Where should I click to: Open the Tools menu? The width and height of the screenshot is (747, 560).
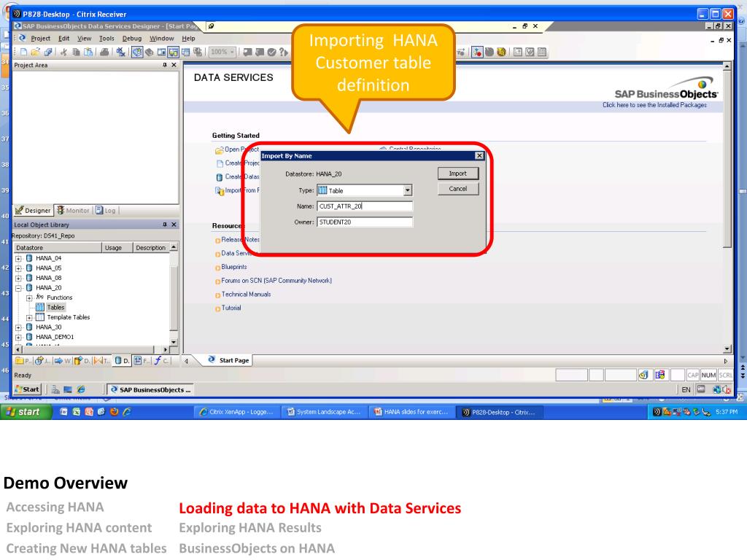(x=107, y=39)
